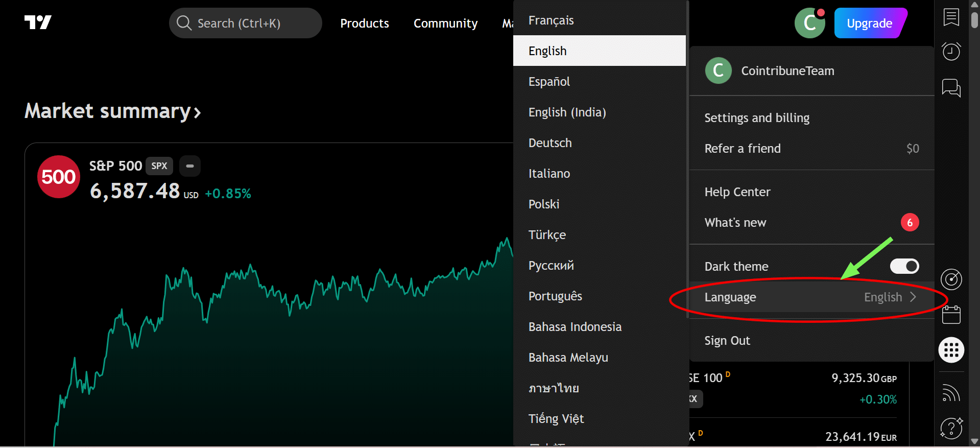Open the Products navigation menu

coord(365,23)
